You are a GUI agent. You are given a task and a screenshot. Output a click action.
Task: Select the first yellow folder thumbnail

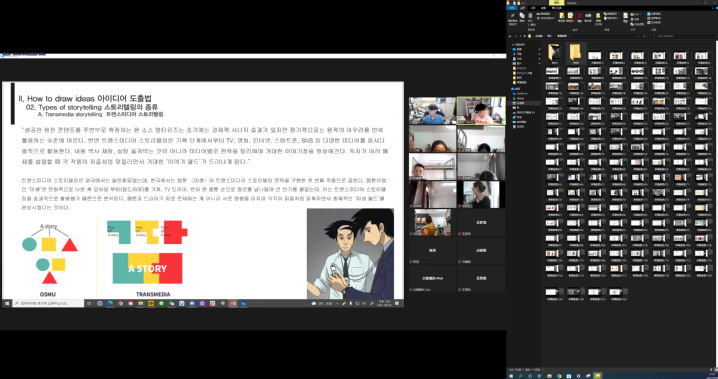pyautogui.click(x=555, y=54)
